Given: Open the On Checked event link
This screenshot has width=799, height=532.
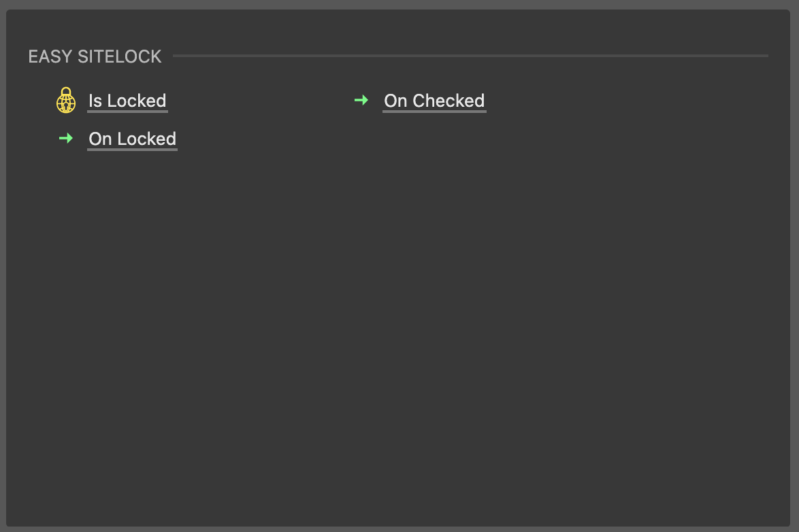Looking at the screenshot, I should click(x=434, y=101).
